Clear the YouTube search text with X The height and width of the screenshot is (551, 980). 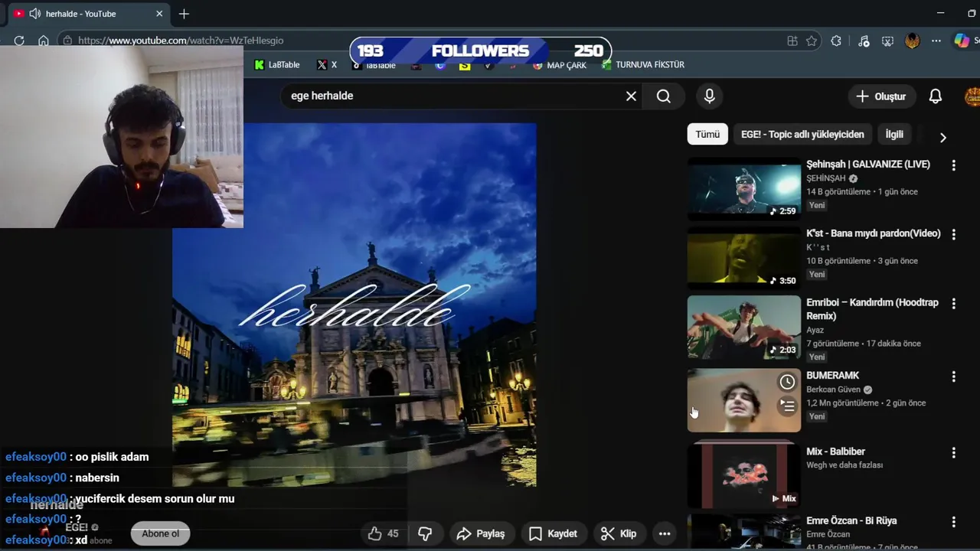tap(631, 96)
